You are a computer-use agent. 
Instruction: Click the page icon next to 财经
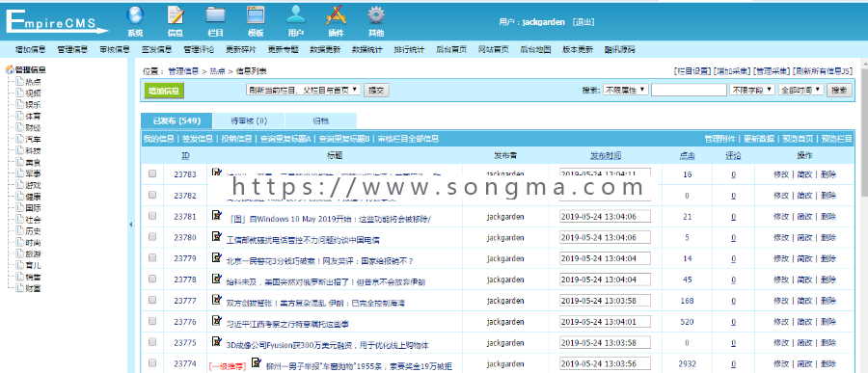(20, 128)
